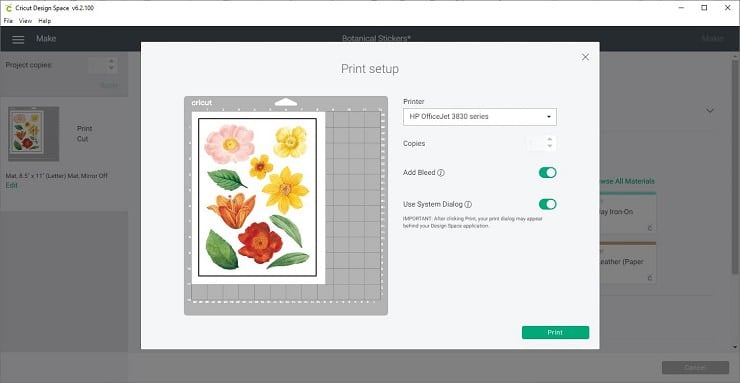The height and width of the screenshot is (383, 740).
Task: Click the Botanical Stickers project title
Action: coord(376,39)
